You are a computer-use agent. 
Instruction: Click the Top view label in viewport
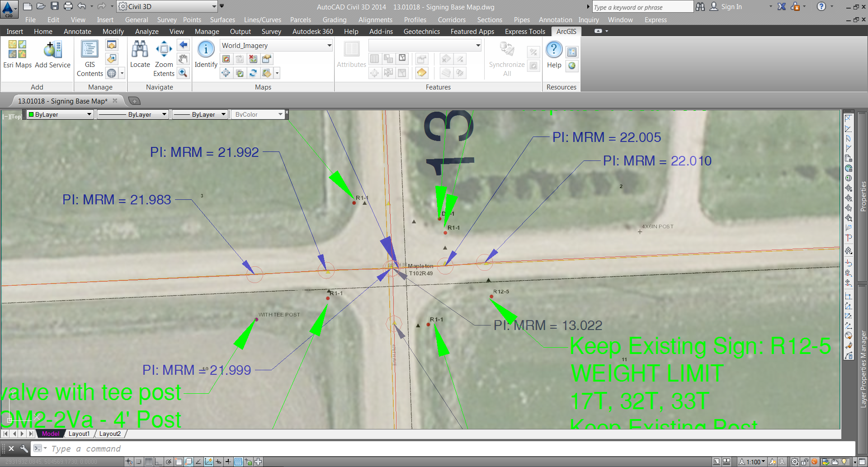(16, 116)
